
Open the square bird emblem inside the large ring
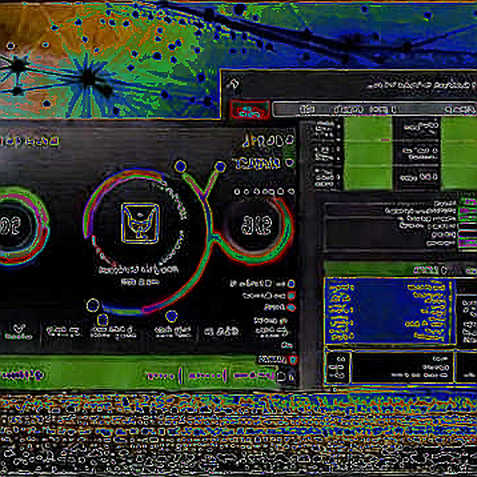[140, 223]
